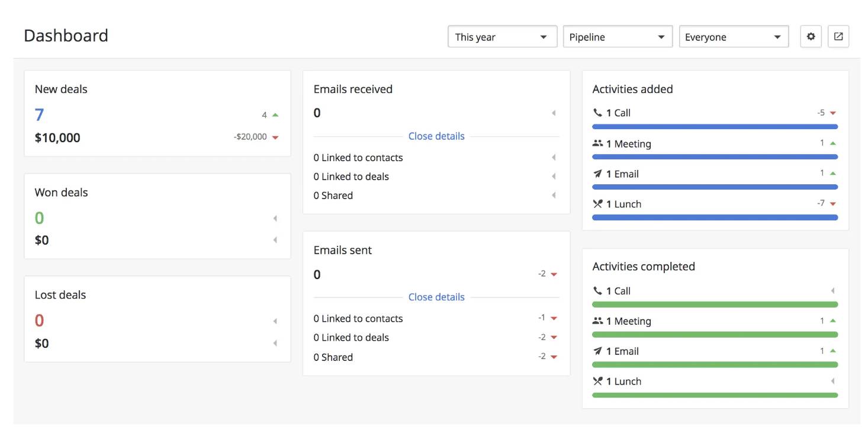The height and width of the screenshot is (429, 868).
Task: Select the Meeting icon in Activities added
Action: tap(599, 143)
